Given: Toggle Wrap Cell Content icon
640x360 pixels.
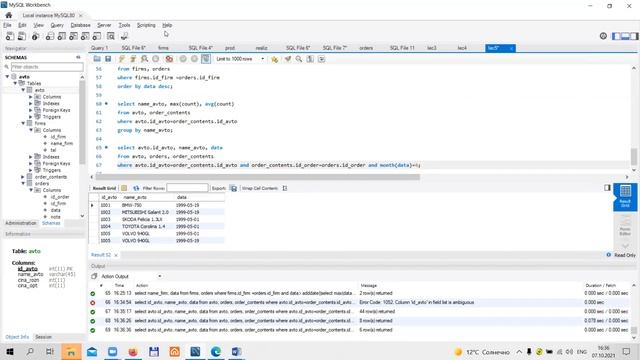Looking at the screenshot, I should [284, 188].
